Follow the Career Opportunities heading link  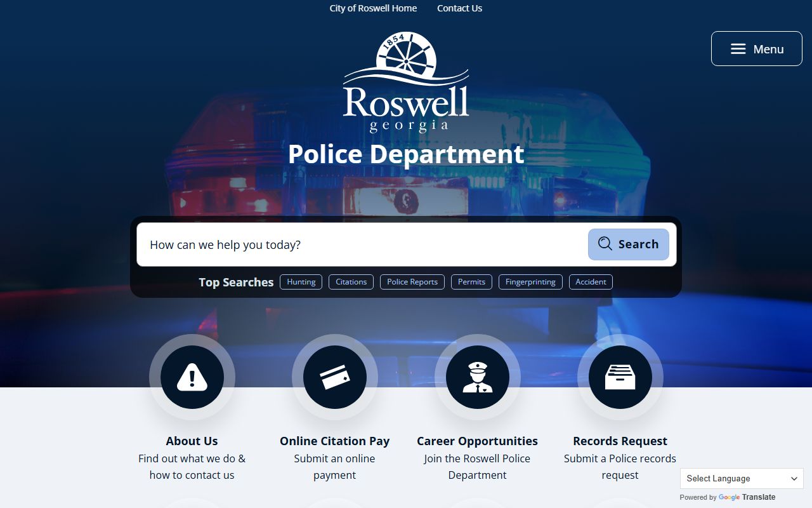coord(478,441)
